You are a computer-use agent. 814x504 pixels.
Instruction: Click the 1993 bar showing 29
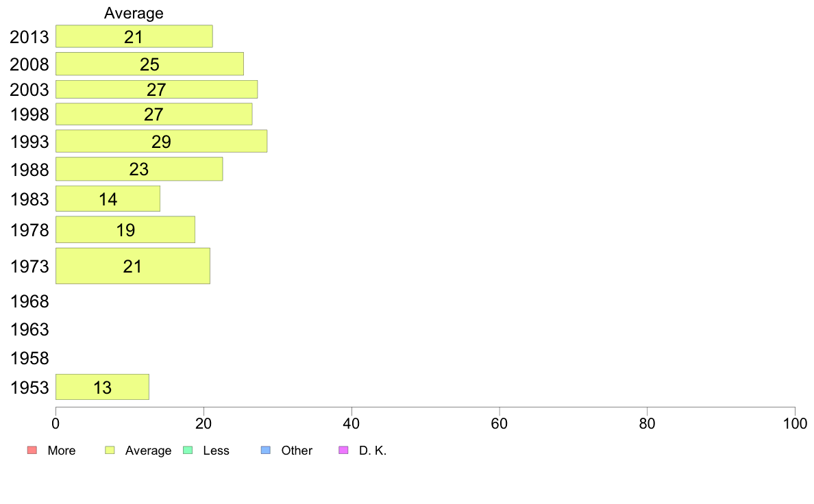click(162, 141)
